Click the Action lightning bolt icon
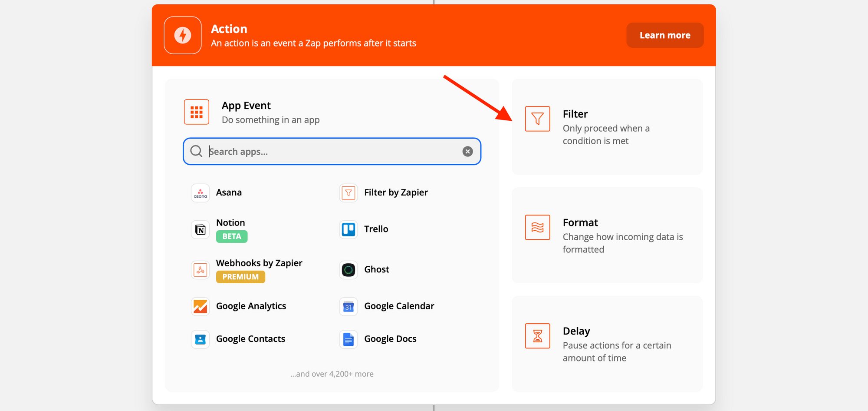The width and height of the screenshot is (868, 411). coord(183,35)
